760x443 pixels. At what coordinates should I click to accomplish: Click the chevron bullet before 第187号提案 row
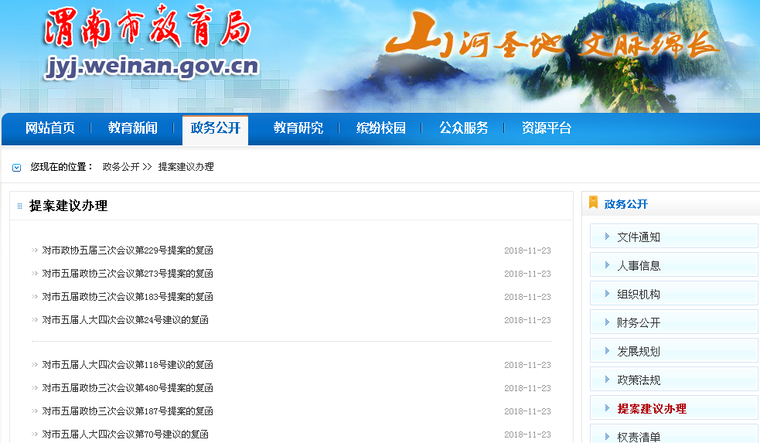(34, 411)
